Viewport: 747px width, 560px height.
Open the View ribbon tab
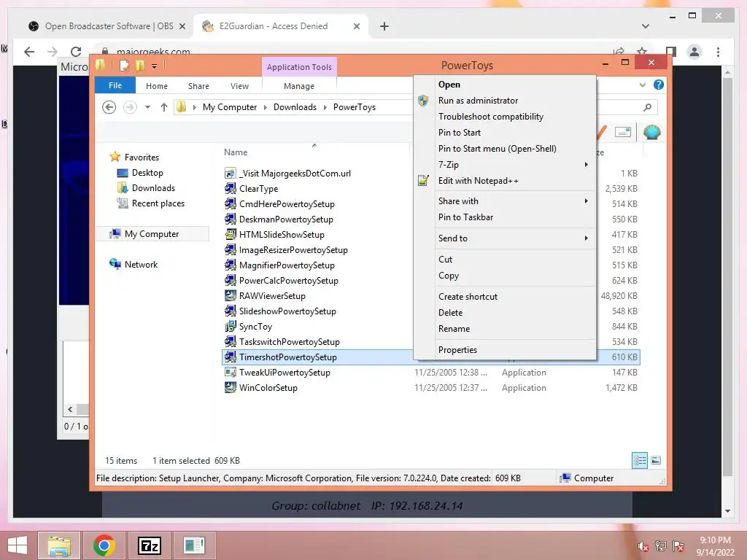pos(239,86)
